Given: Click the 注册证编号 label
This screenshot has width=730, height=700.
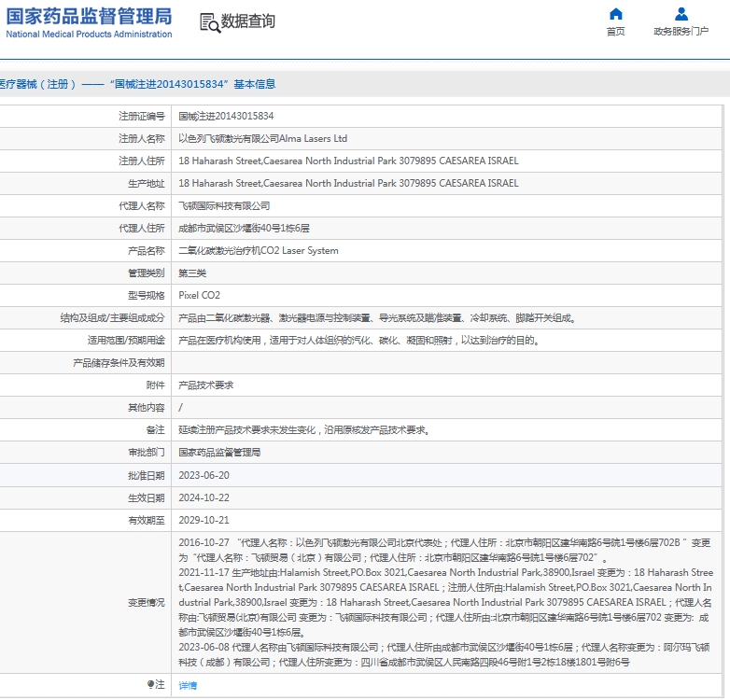Looking at the screenshot, I should [x=142, y=117].
